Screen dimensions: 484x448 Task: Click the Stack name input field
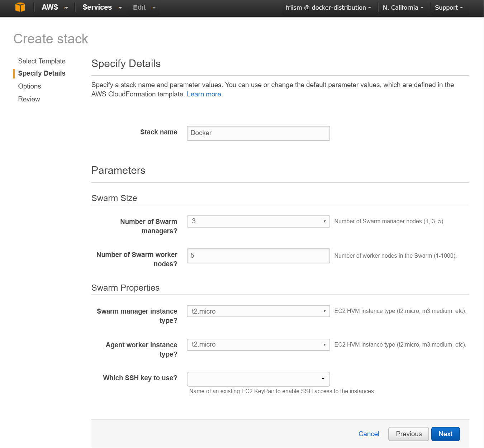[x=258, y=133]
